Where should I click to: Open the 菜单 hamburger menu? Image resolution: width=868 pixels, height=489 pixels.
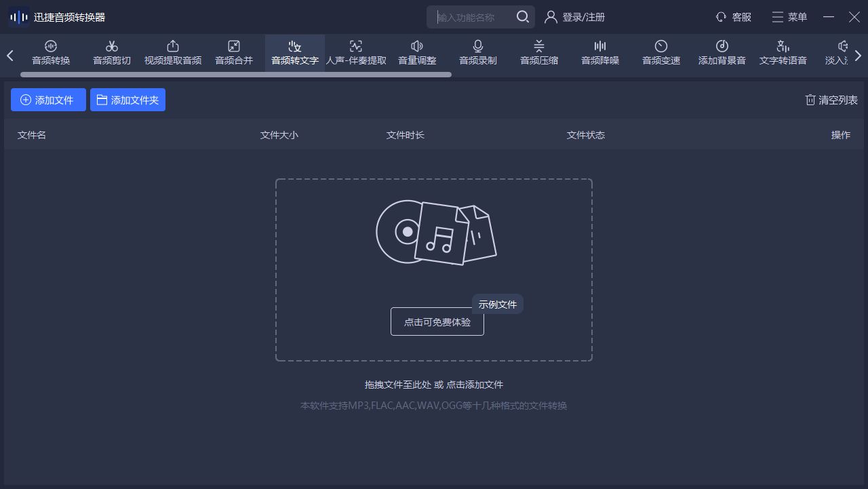pyautogui.click(x=789, y=17)
